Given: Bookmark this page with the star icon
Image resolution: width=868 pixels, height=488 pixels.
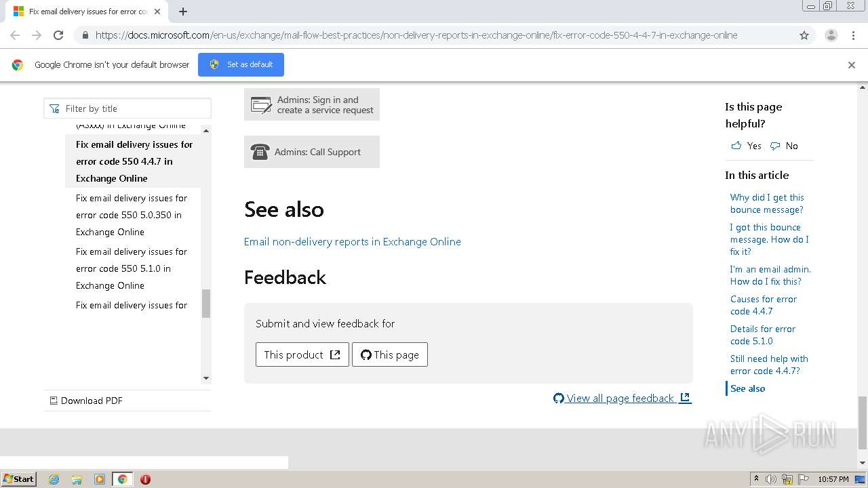Looking at the screenshot, I should (x=804, y=35).
